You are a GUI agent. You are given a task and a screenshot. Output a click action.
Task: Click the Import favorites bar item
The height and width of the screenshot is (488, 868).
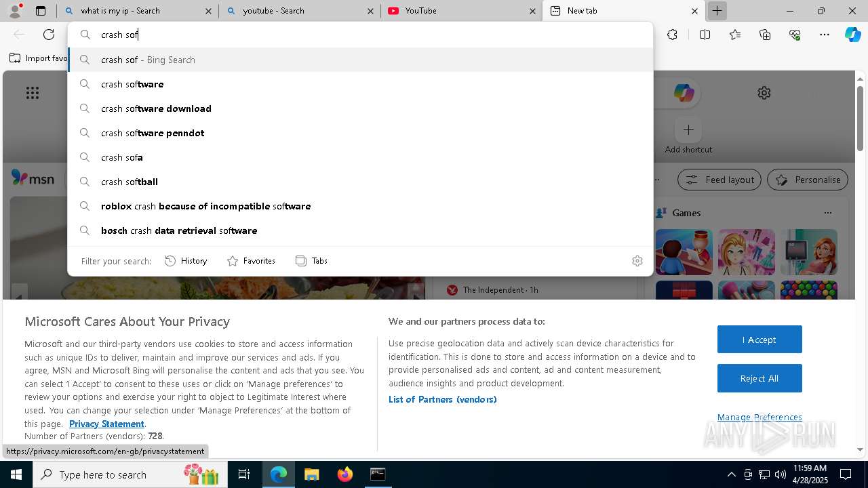38,58
